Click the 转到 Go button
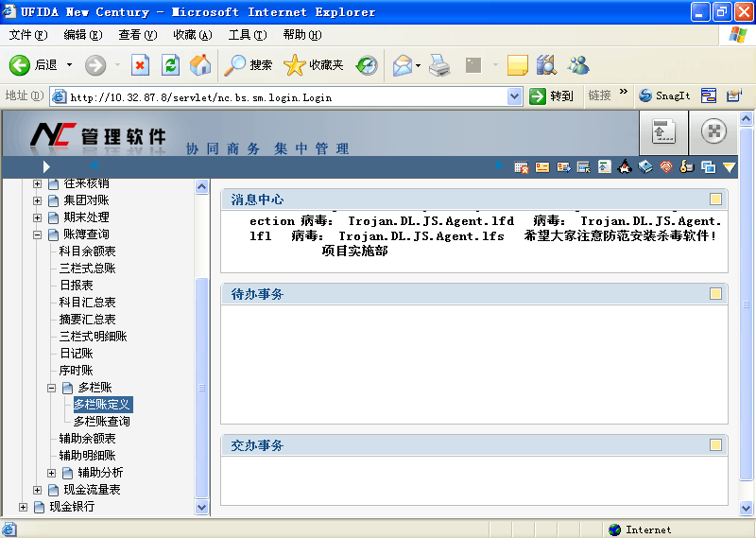Screen dimensions: 756x538 (551, 96)
